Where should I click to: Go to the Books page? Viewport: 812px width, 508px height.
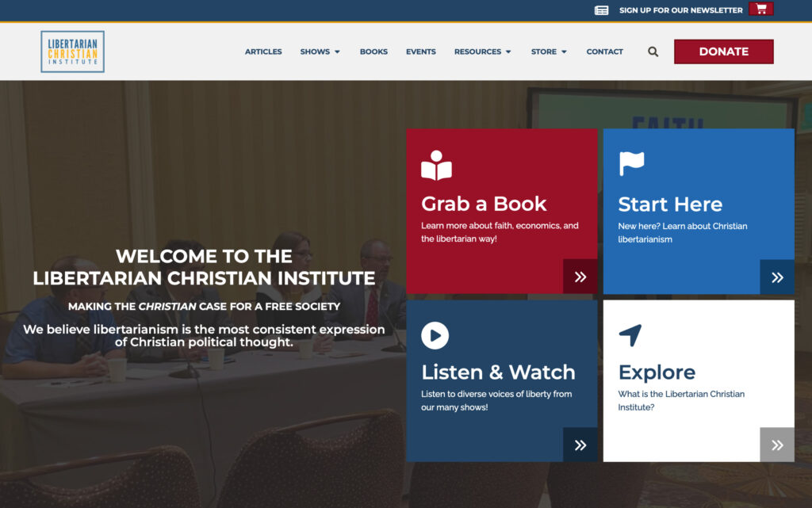point(373,52)
